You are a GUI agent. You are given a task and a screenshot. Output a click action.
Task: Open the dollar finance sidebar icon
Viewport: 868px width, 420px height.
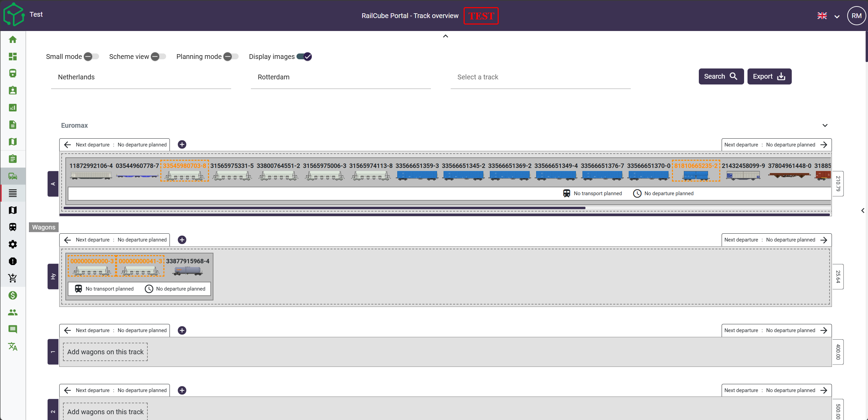(13, 295)
